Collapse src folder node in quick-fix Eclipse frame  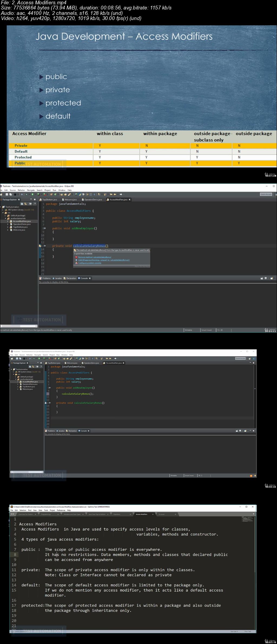tap(3, 213)
